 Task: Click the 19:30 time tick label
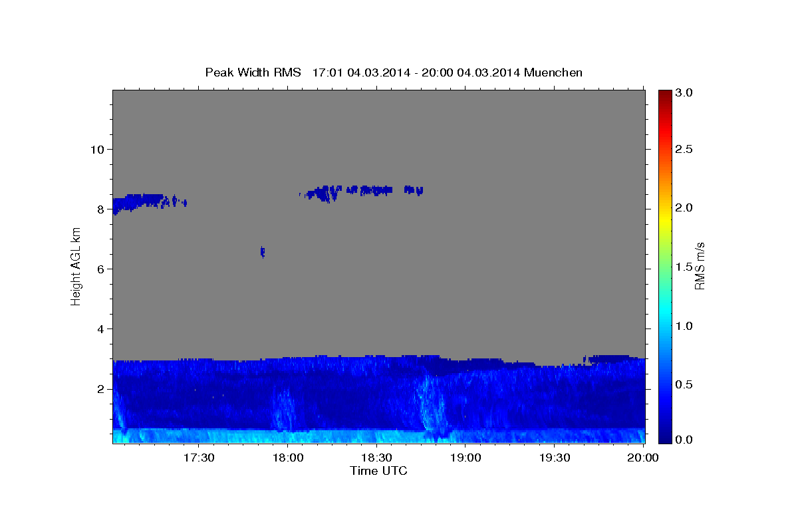coord(555,458)
